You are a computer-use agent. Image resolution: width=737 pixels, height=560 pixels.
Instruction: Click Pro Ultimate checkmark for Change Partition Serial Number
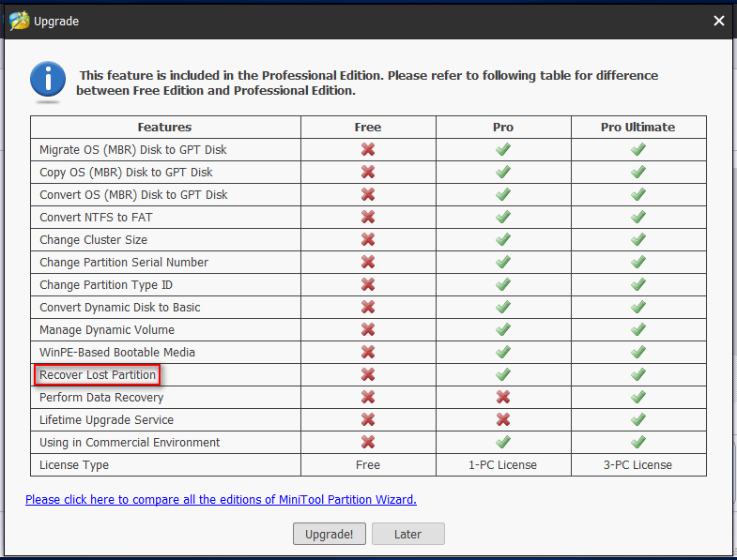click(x=637, y=262)
